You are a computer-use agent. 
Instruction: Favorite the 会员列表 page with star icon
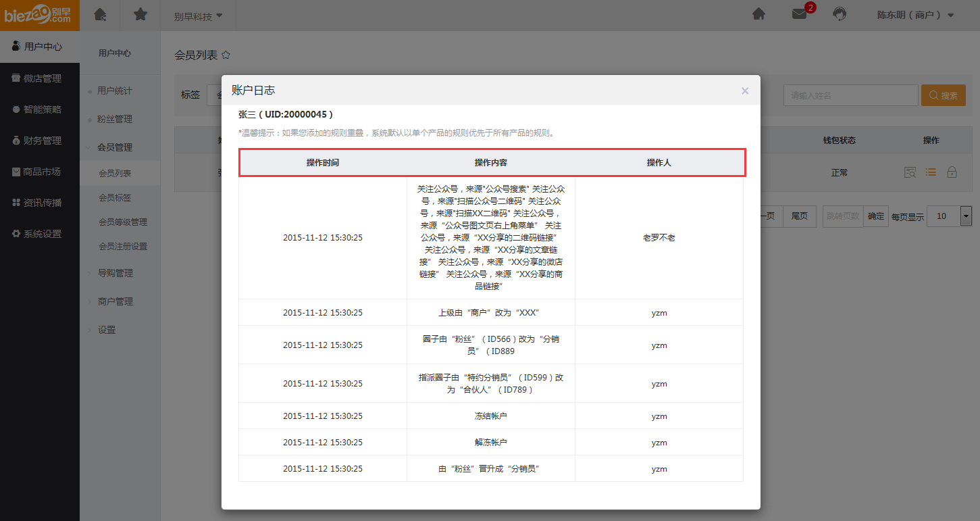(x=226, y=55)
